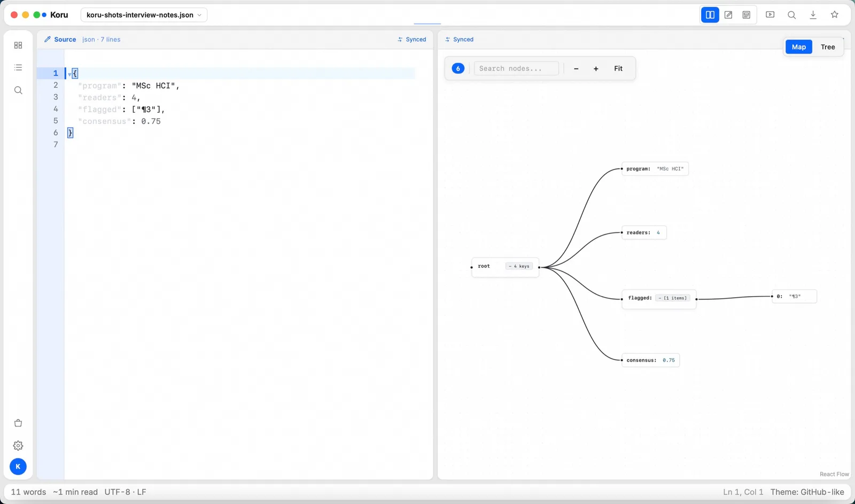Click the download icon

(x=813, y=15)
